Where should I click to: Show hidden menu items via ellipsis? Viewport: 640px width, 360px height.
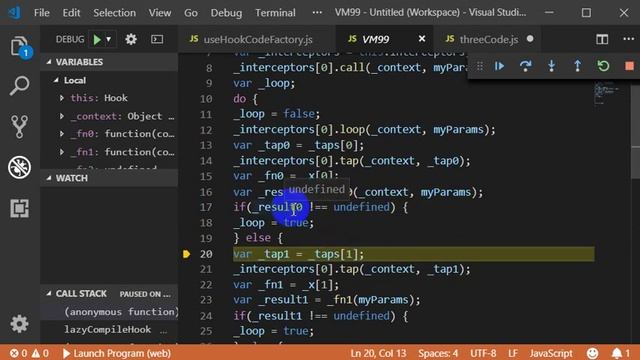point(317,13)
